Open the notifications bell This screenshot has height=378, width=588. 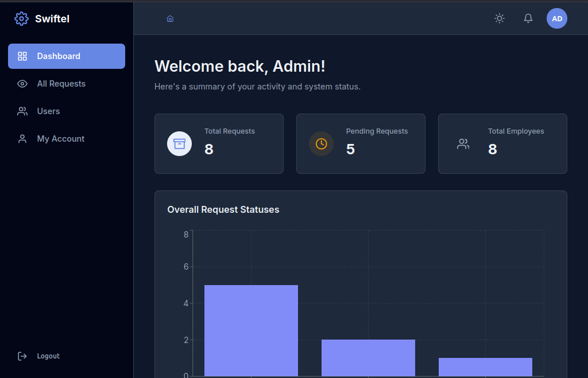(528, 18)
